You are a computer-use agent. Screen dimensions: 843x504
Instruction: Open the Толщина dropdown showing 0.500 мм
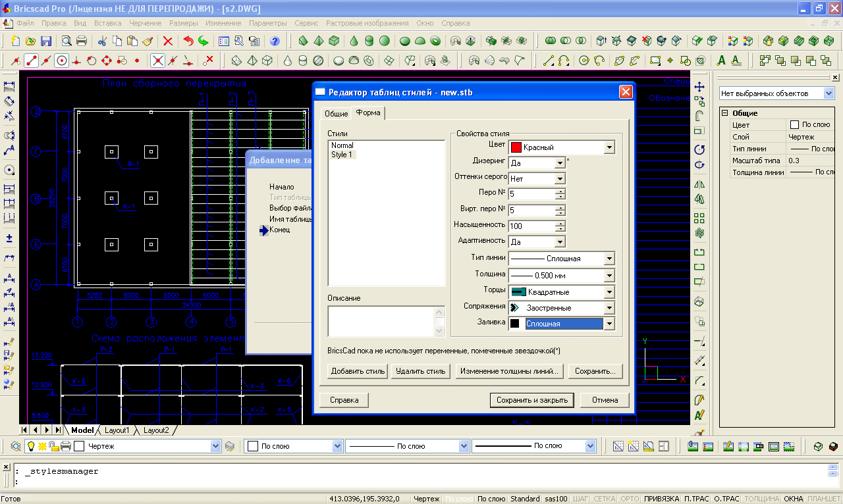(609, 276)
